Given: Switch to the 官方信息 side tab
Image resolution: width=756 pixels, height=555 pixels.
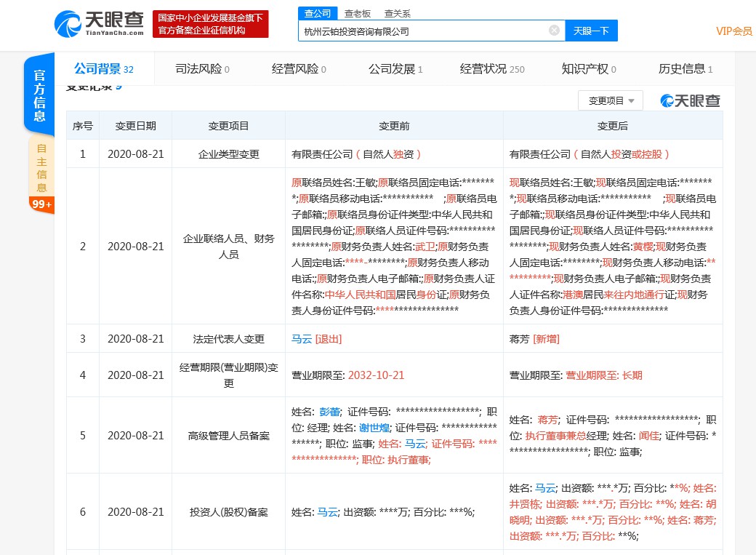Looking at the screenshot, I should pyautogui.click(x=39, y=95).
